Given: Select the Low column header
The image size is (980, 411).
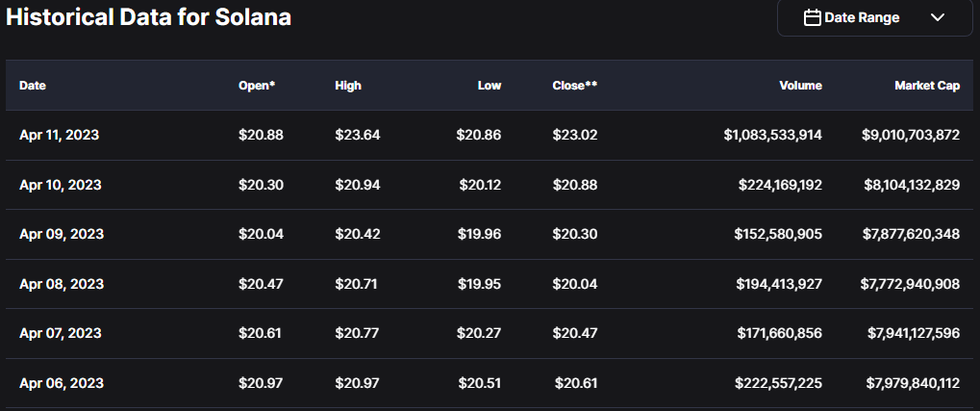Looking at the screenshot, I should (490, 86).
